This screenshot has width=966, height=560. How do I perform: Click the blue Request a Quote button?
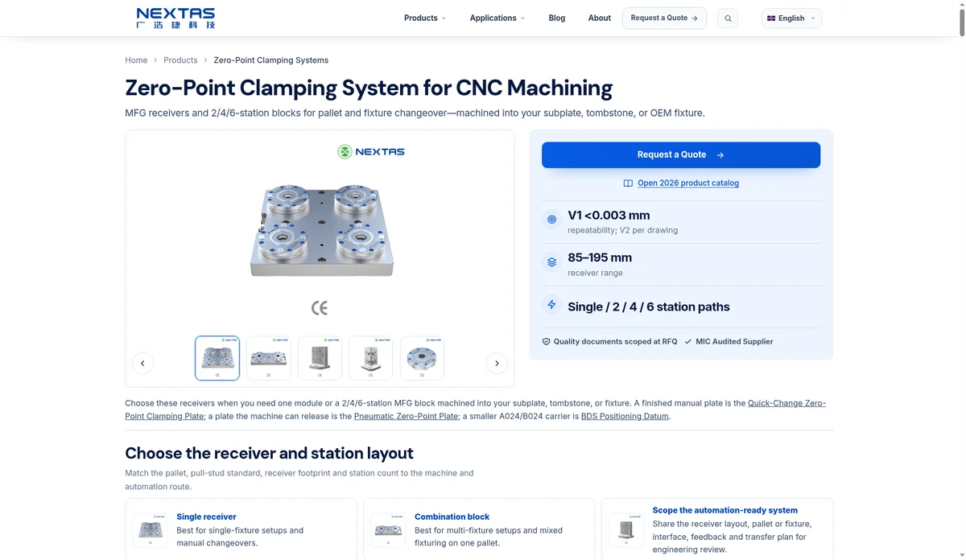pyautogui.click(x=681, y=155)
